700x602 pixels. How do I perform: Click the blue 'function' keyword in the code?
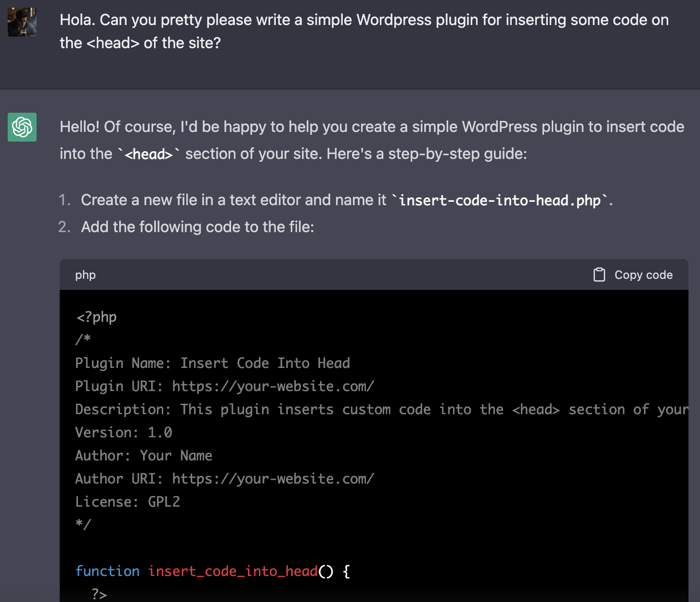[107, 571]
